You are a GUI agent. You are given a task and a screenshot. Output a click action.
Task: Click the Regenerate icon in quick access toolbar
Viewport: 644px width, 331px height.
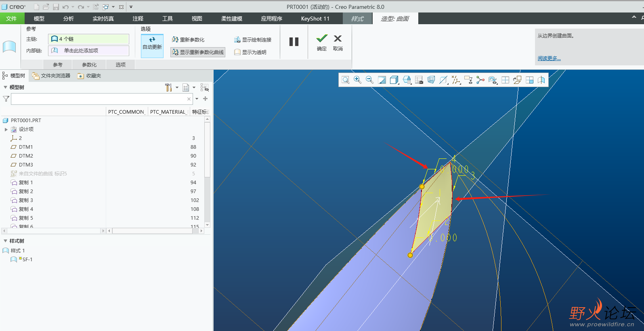96,7
